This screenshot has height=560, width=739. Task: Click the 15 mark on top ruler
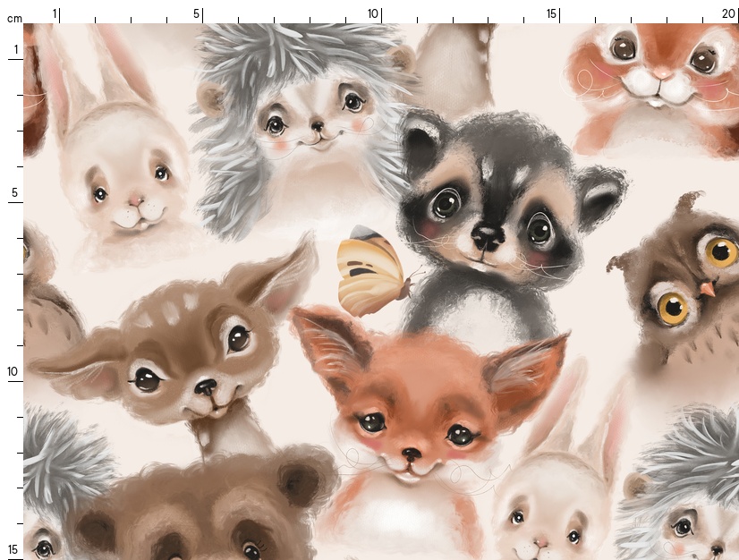click(552, 13)
